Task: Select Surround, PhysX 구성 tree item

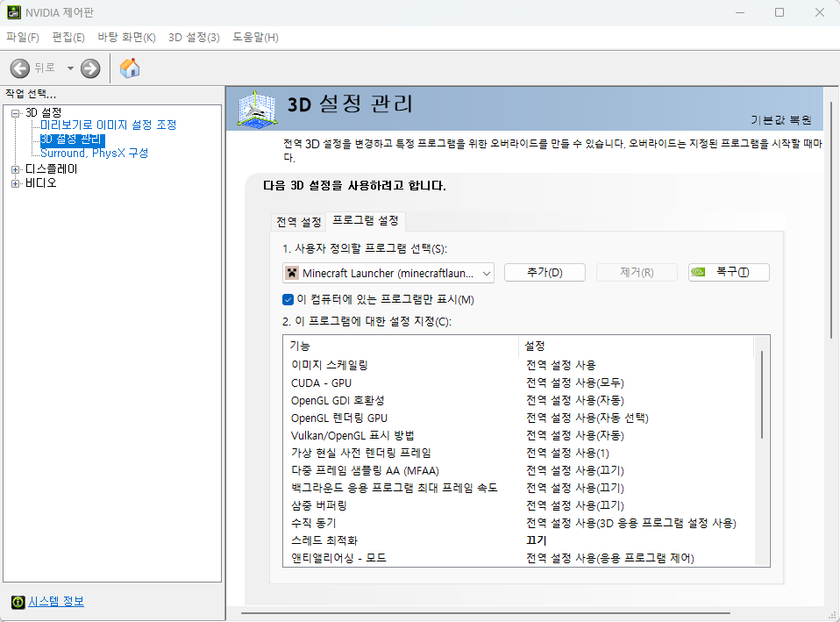Action: coord(95,154)
